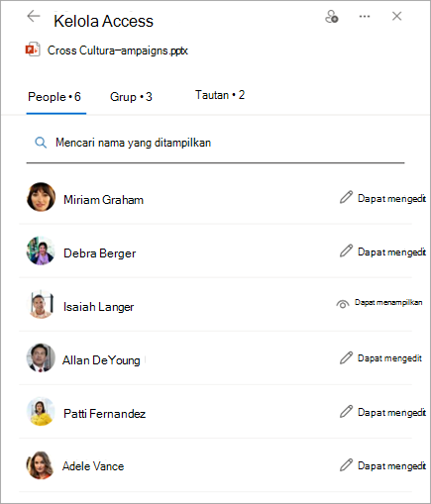This screenshot has height=504, width=431.
Task: Click the Cross Cultura campaigns.pptx file name
Action: pos(118,50)
